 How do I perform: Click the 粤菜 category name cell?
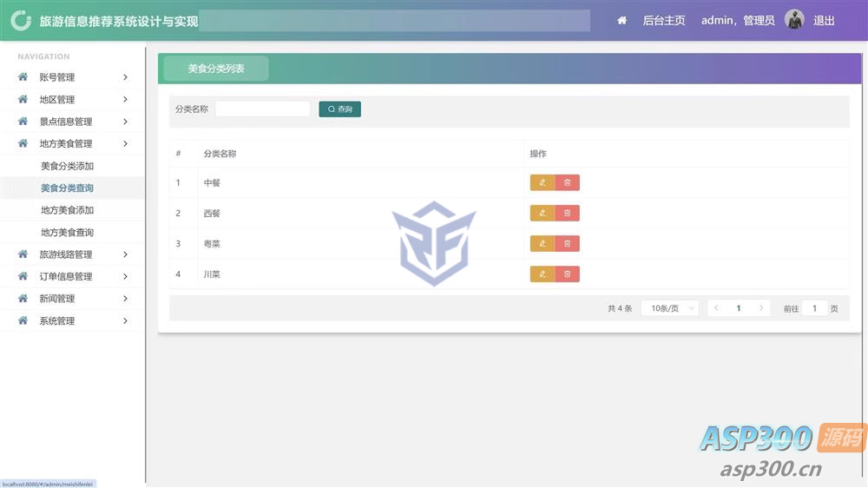pyautogui.click(x=212, y=244)
